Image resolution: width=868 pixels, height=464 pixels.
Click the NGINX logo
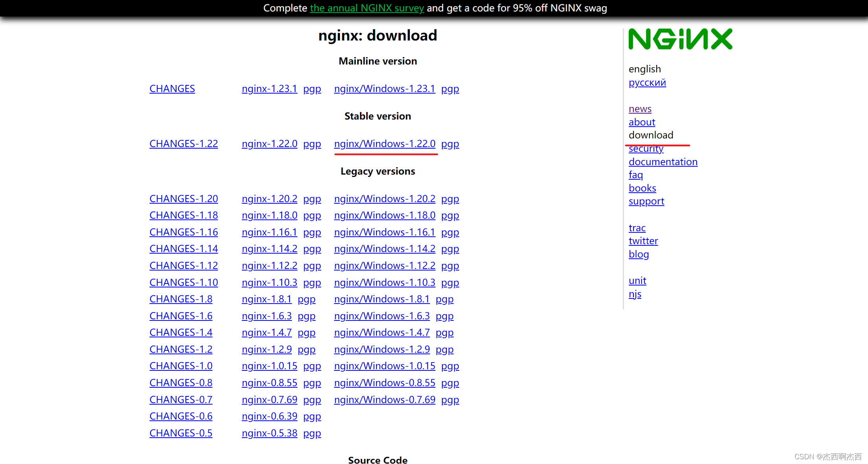[x=680, y=39]
